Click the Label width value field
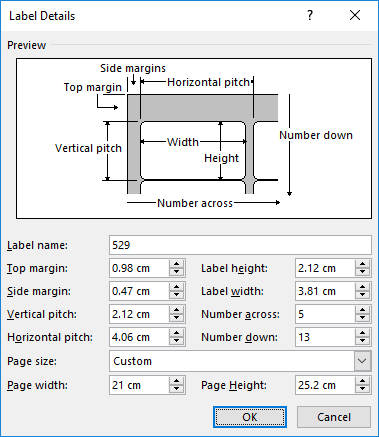379x437 pixels. (x=325, y=291)
